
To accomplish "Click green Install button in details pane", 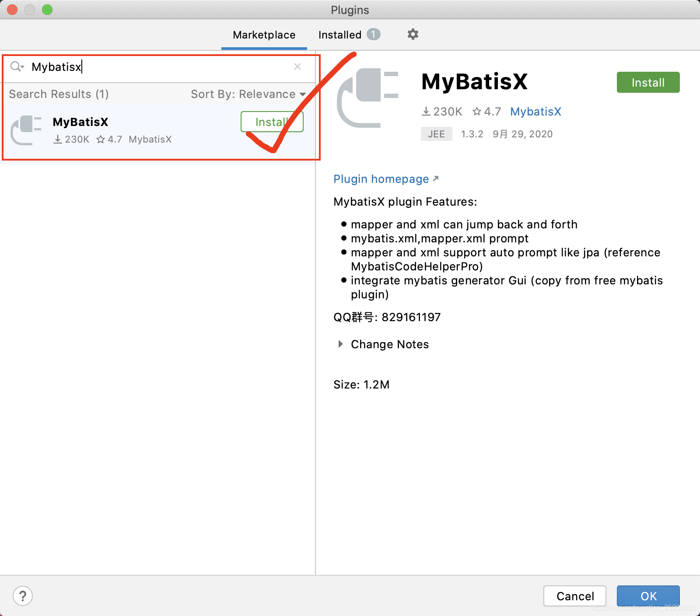I will 648,82.
